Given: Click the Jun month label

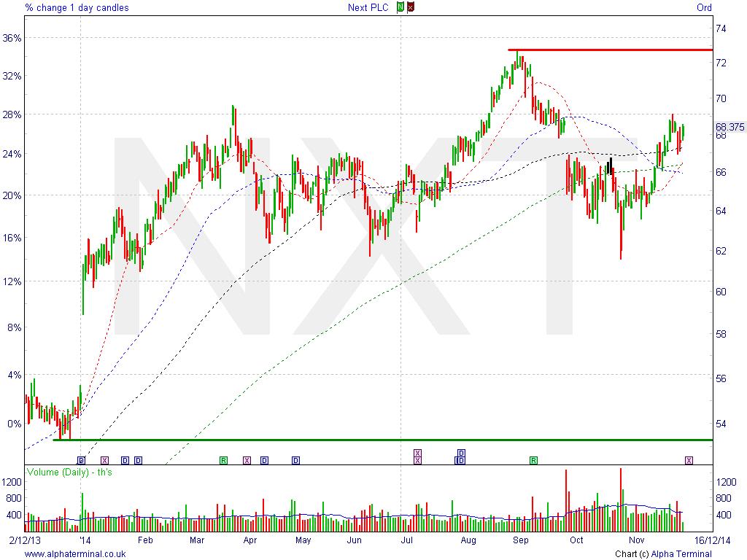Looking at the screenshot, I should (354, 540).
